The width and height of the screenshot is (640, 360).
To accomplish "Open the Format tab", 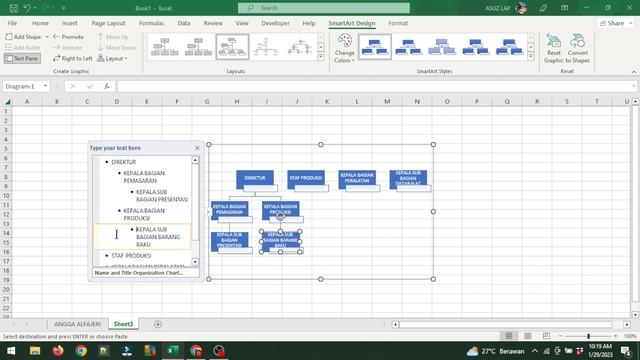I will [398, 23].
